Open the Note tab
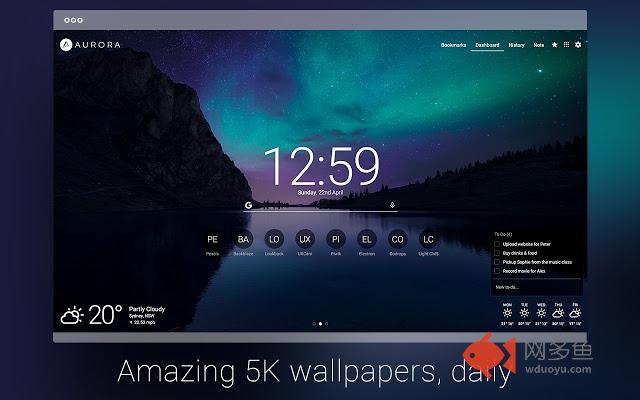Viewport: 640px width, 400px height. (x=538, y=45)
